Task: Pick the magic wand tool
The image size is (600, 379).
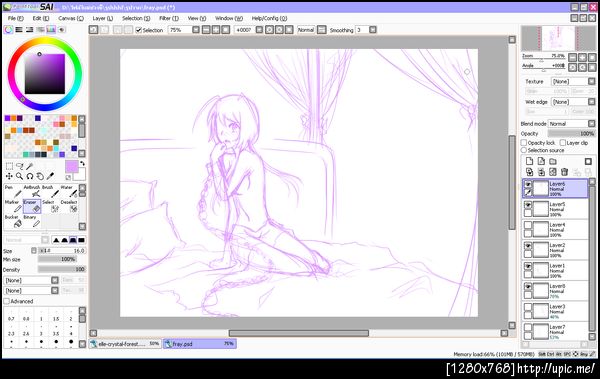Action: [x=29, y=166]
